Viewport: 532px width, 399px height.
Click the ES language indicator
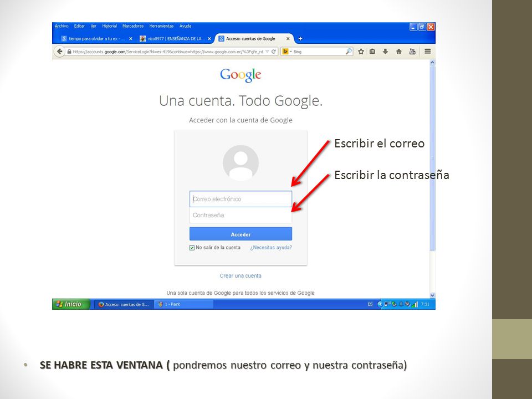click(370, 304)
